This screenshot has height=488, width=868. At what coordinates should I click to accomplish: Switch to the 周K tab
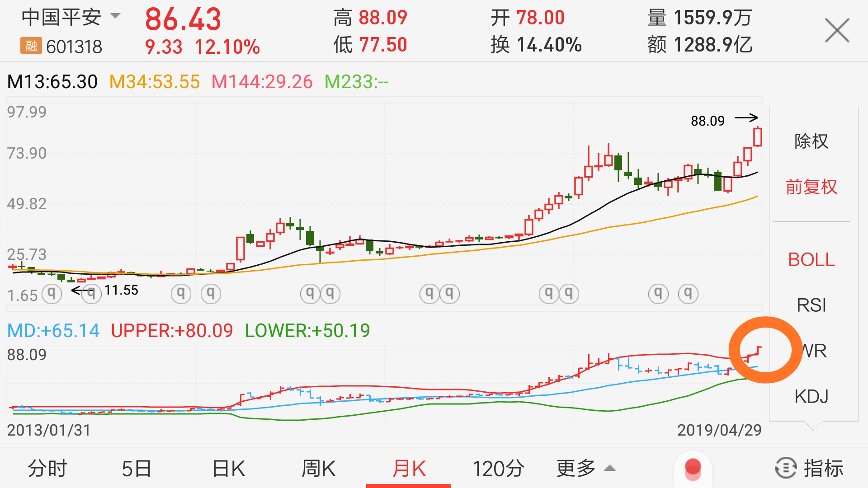coord(318,469)
